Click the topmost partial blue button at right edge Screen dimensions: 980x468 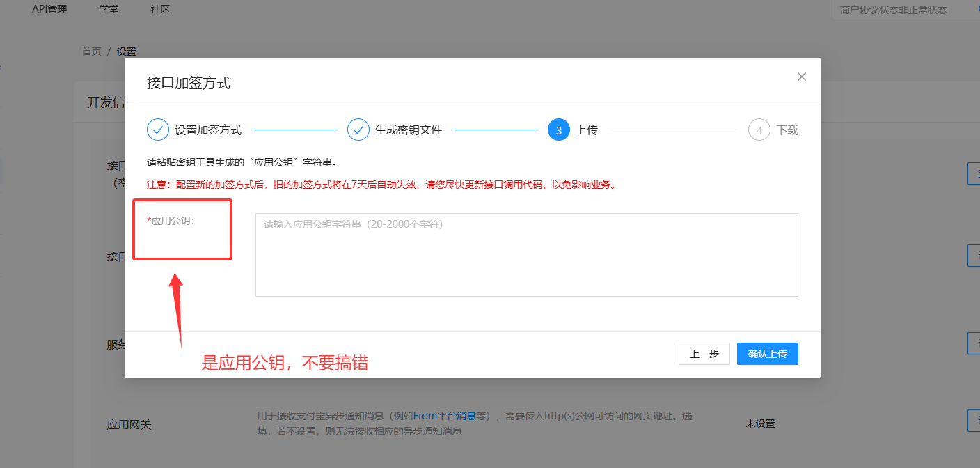pyautogui.click(x=974, y=173)
